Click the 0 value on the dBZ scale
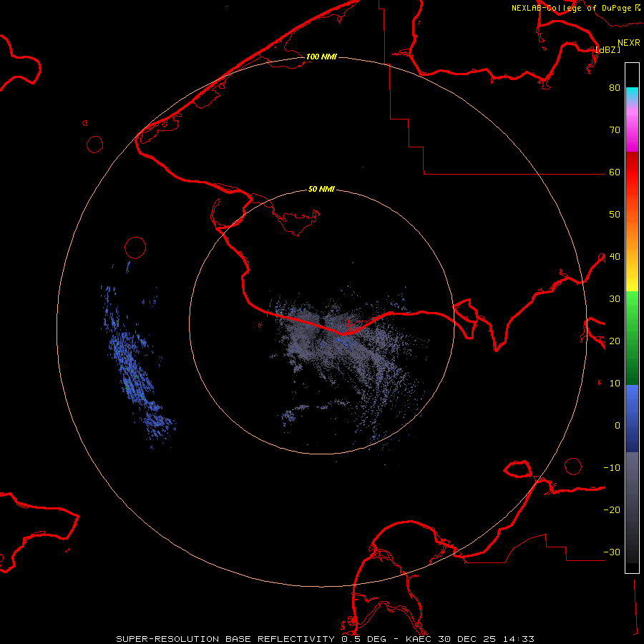The width and height of the screenshot is (644, 644). point(618,426)
